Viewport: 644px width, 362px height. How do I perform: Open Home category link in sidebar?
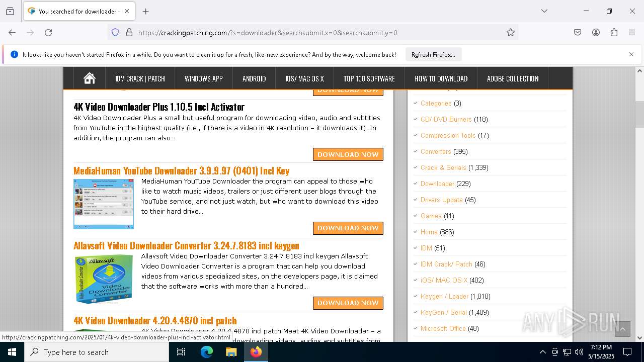click(429, 232)
